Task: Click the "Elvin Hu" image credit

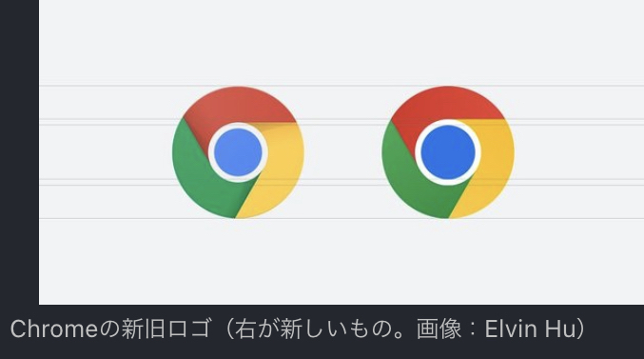Action: click(x=531, y=329)
